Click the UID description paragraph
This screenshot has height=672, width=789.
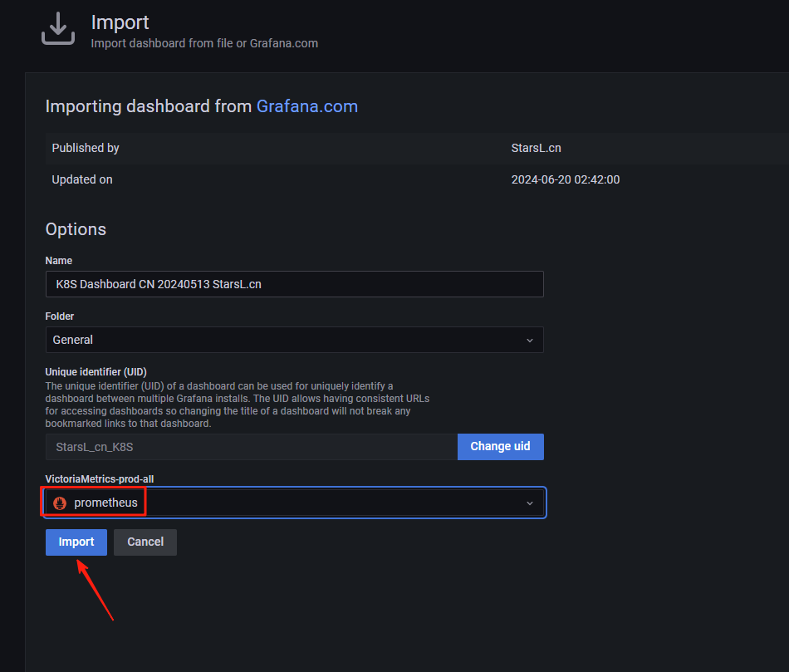tap(237, 405)
